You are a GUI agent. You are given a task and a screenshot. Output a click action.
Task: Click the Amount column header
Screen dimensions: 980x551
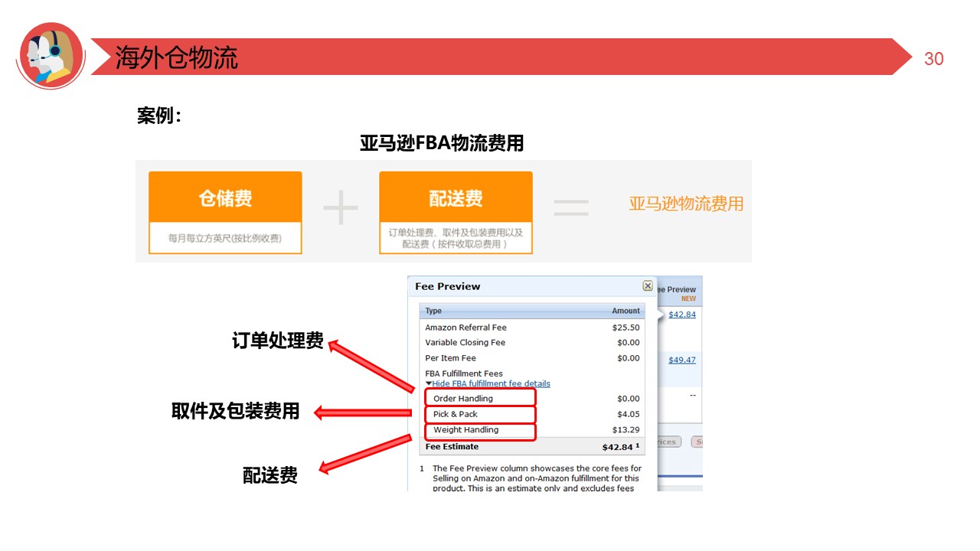click(626, 311)
